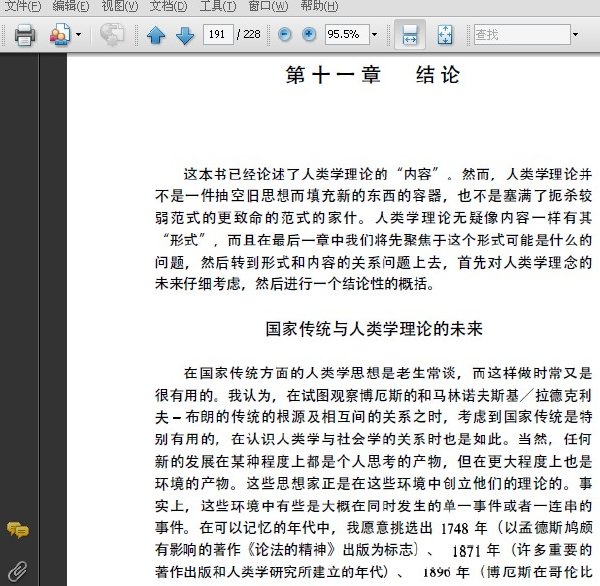
Task: Click the page number field showing 191
Action: point(218,34)
